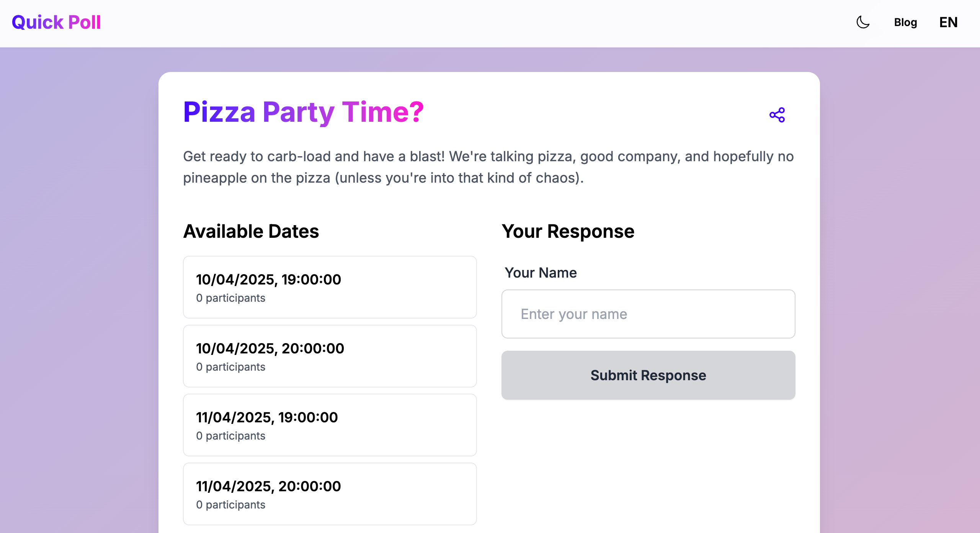Pick the 11/04/2025, 20:00:00 date option
Image resolution: width=980 pixels, height=533 pixels.
[x=330, y=494]
